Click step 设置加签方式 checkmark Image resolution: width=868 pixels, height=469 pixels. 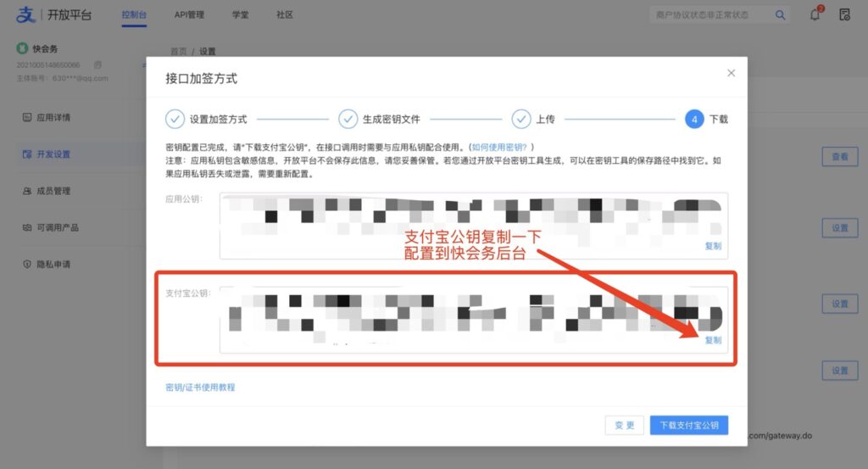pos(175,119)
